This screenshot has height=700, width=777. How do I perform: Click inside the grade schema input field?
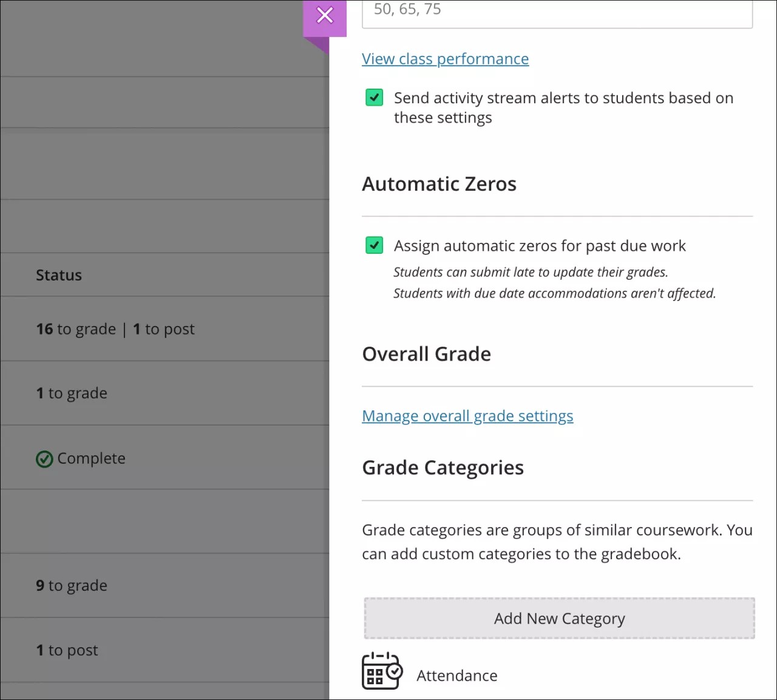tap(557, 10)
